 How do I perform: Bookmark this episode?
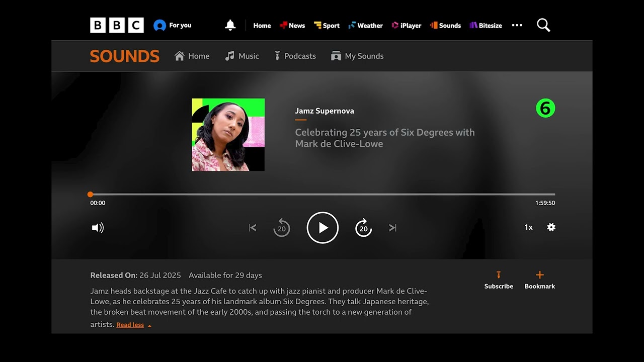[540, 281]
